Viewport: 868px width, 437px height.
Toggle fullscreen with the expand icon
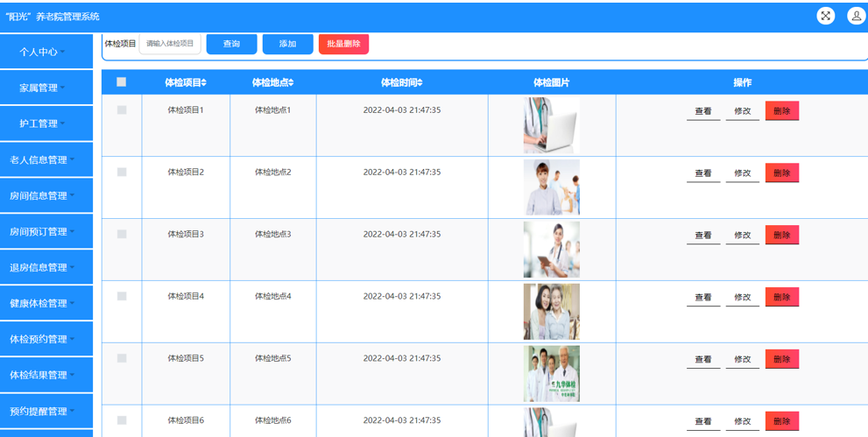(x=825, y=16)
